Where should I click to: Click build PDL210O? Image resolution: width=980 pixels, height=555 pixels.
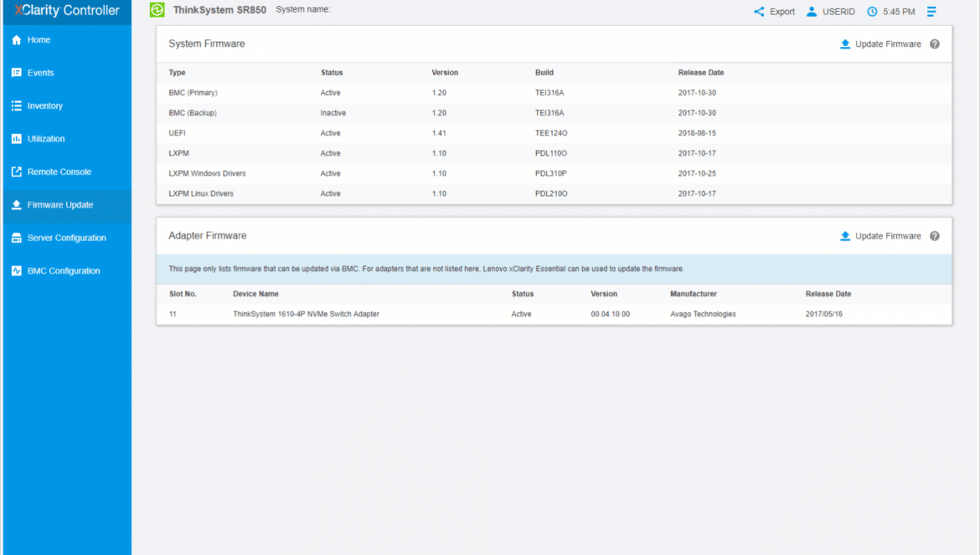click(x=550, y=193)
